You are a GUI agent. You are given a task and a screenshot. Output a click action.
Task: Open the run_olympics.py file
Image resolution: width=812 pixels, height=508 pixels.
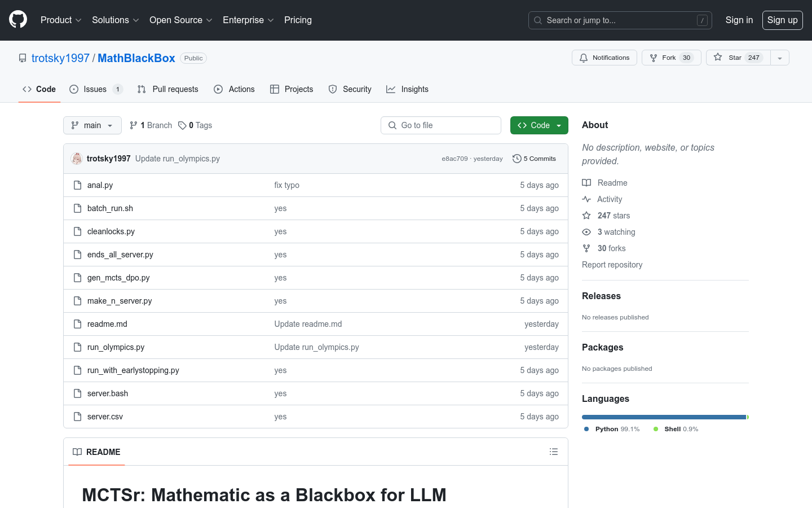(116, 347)
